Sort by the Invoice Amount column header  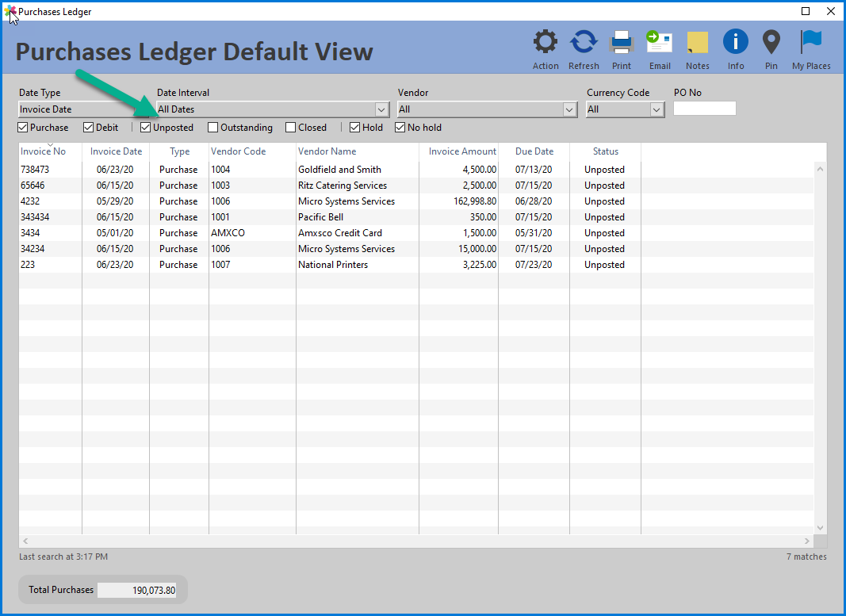coord(463,151)
